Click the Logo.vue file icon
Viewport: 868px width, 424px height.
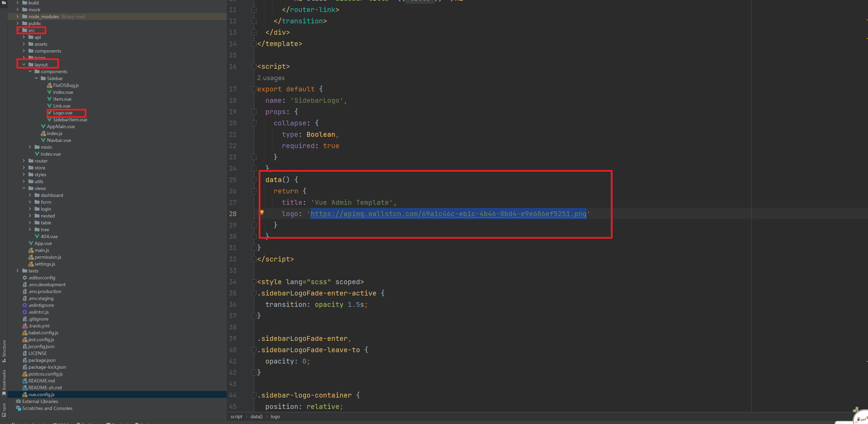(x=49, y=113)
